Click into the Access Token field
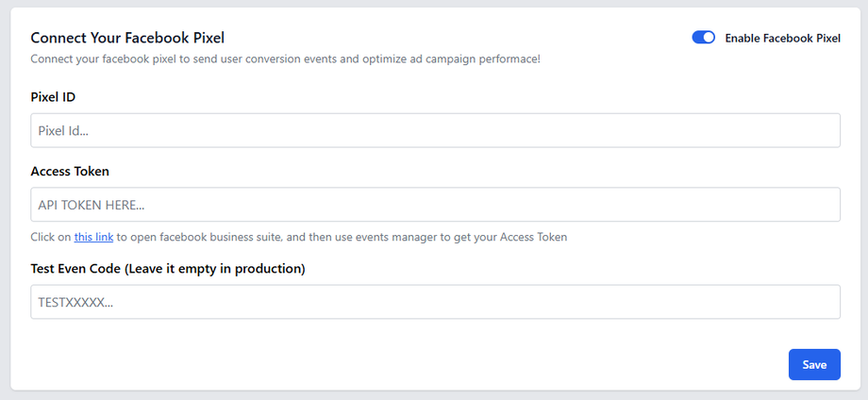Image resolution: width=868 pixels, height=400 pixels. 435,204
